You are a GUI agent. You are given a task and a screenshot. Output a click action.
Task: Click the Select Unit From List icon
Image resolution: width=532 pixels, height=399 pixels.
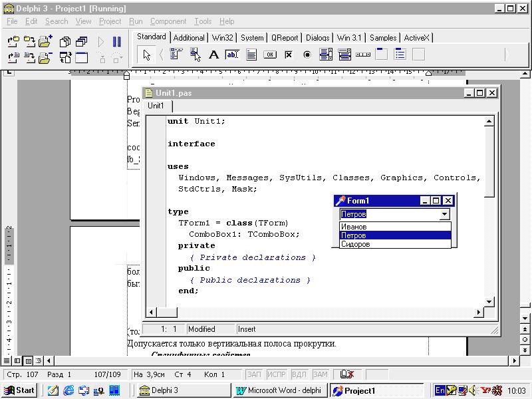65,41
